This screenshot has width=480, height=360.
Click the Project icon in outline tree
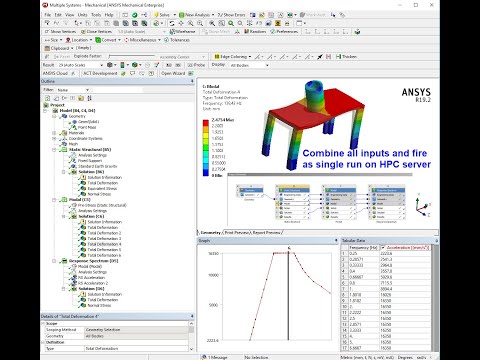coord(46,105)
